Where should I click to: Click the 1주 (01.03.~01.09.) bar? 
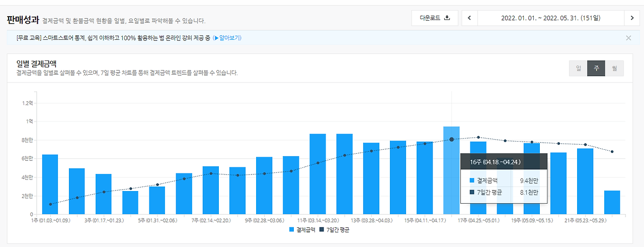(50, 184)
